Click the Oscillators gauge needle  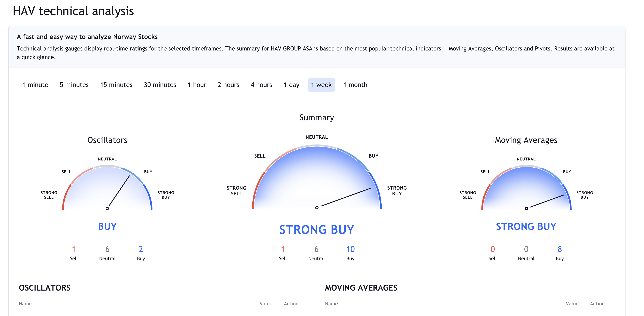click(x=119, y=191)
